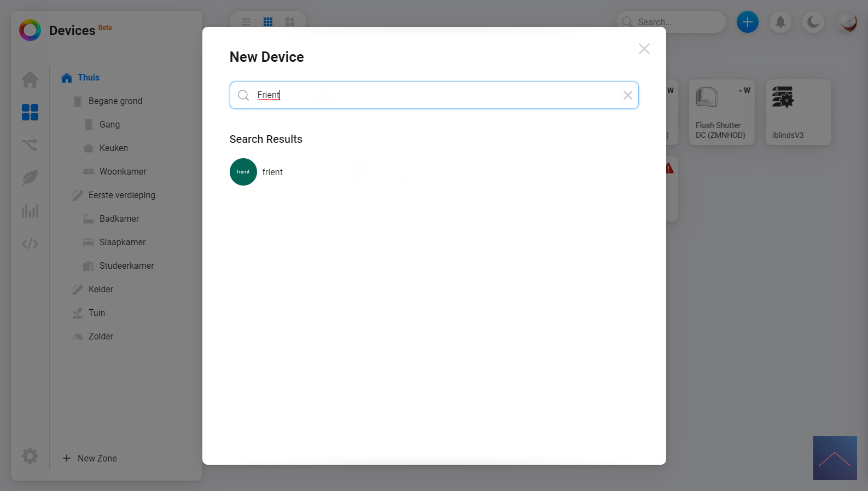868x491 pixels.
Task: Open Flows icon with crossing arrows
Action: click(30, 145)
